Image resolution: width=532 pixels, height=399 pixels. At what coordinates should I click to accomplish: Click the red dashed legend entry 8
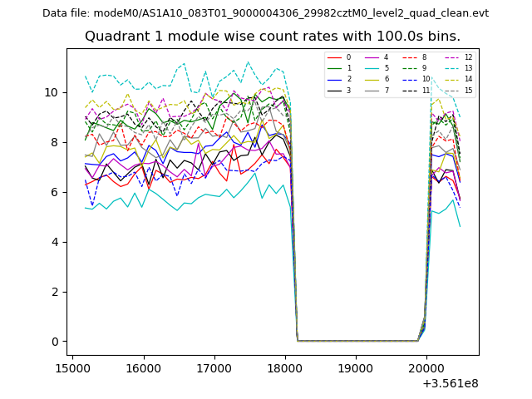click(414, 57)
